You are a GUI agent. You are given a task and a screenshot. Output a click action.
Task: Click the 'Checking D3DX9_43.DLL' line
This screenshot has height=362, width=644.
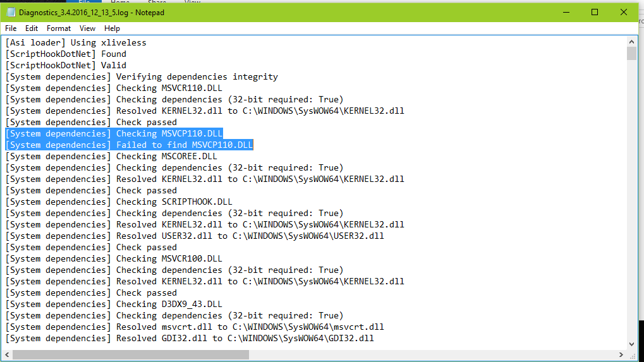pos(114,305)
